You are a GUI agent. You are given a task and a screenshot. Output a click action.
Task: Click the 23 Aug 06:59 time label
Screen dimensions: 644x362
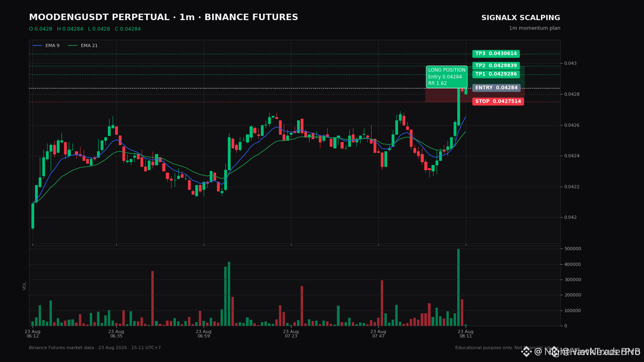204,334
